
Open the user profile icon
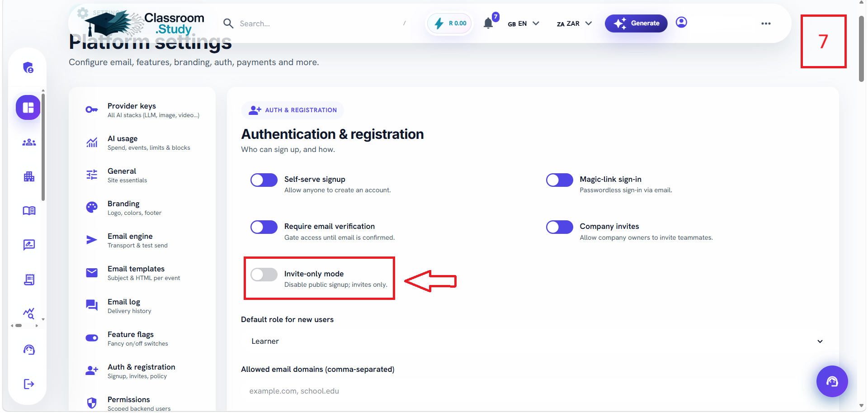681,22
